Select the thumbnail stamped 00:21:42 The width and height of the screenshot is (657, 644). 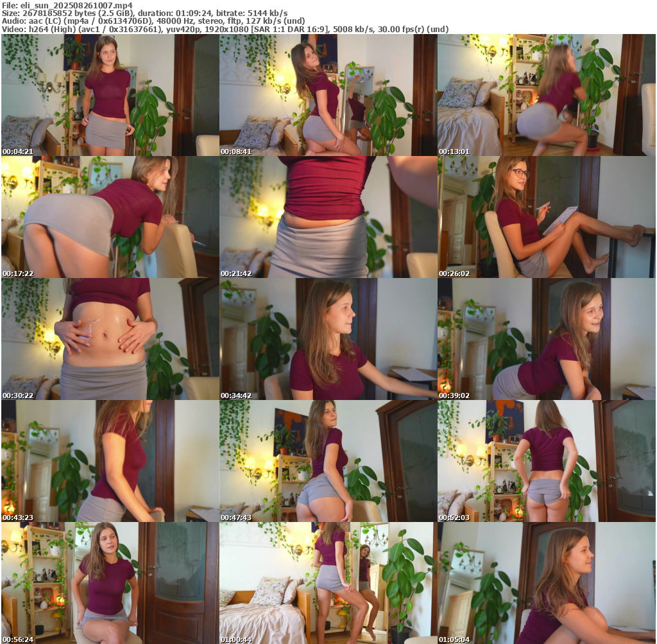pos(328,217)
